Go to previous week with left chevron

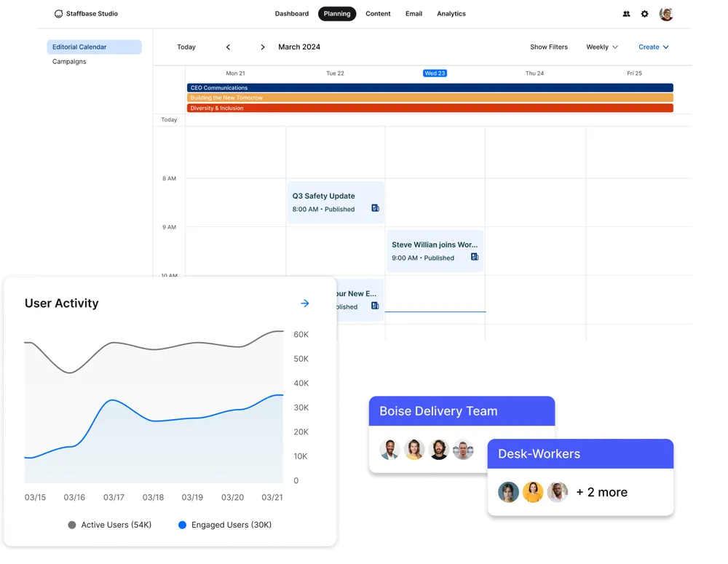click(228, 47)
